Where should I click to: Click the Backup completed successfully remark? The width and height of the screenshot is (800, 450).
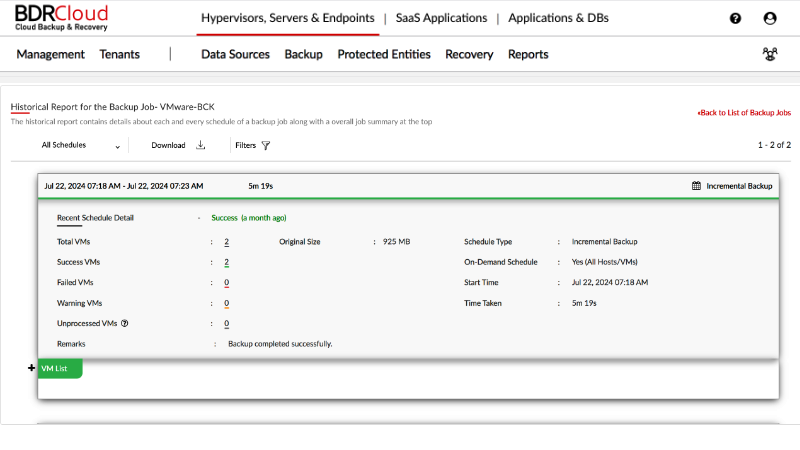click(280, 344)
